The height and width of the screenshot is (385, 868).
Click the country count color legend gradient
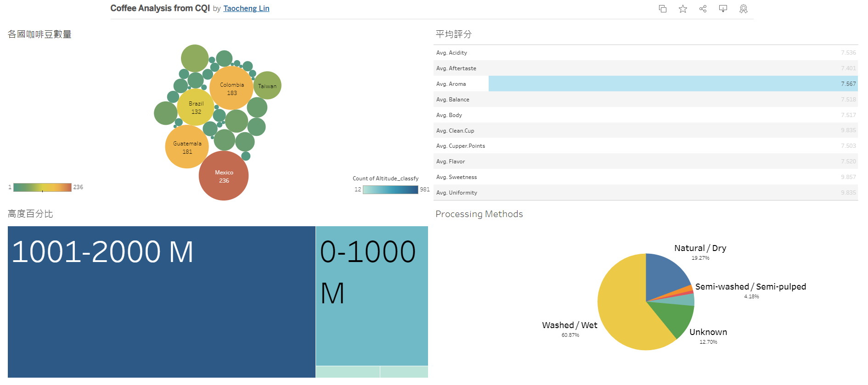tap(42, 187)
